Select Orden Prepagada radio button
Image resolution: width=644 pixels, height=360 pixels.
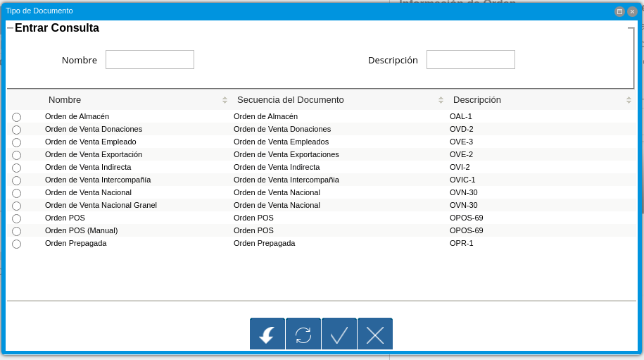[x=16, y=244]
